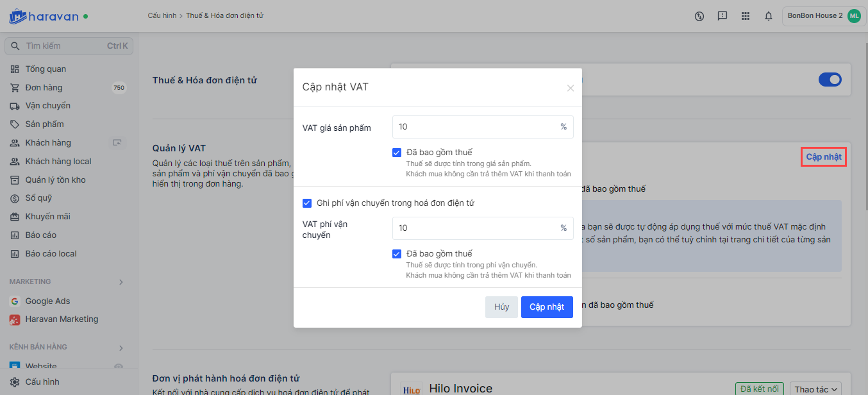The width and height of the screenshot is (868, 395).
Task: Click the Tổng quan dashboard icon
Action: coord(15,69)
